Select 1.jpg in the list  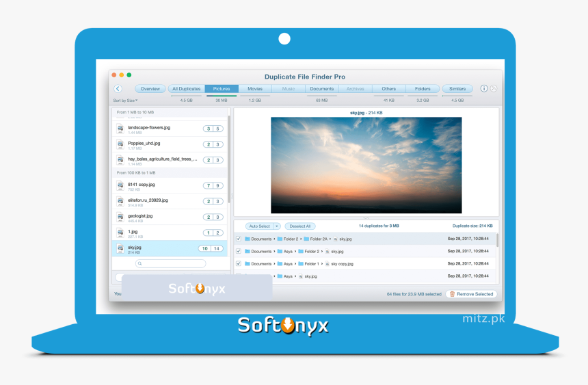coord(170,233)
